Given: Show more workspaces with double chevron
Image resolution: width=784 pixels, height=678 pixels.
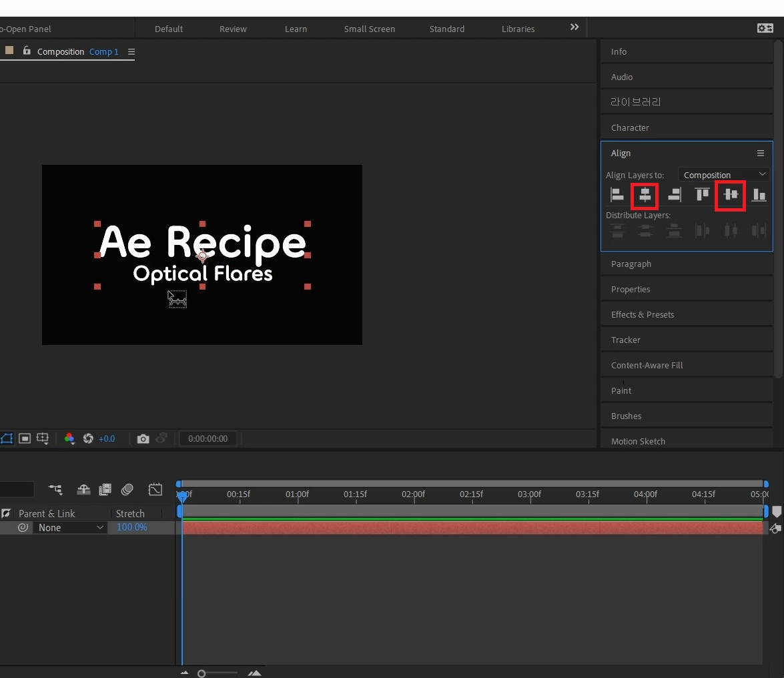Looking at the screenshot, I should [574, 27].
